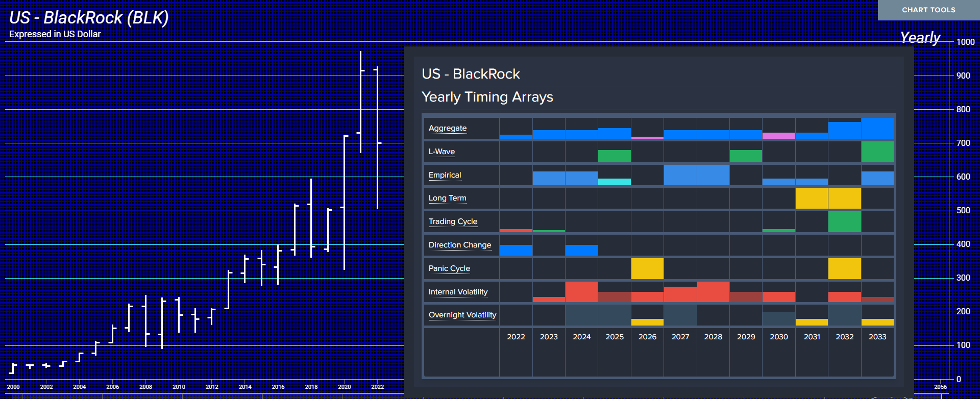Select the green L-Wave bar for 2033
Image resolution: width=980 pixels, height=399 pixels.
877,152
